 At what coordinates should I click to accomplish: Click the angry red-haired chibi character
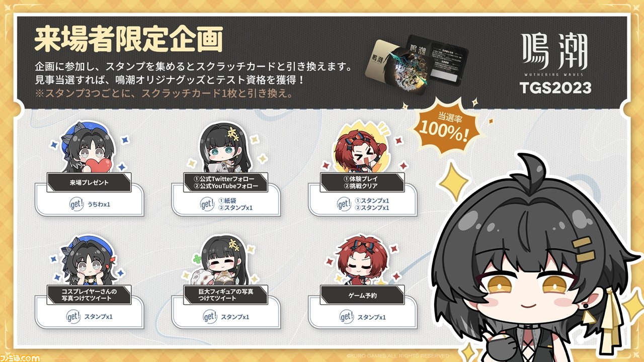tap(361, 150)
